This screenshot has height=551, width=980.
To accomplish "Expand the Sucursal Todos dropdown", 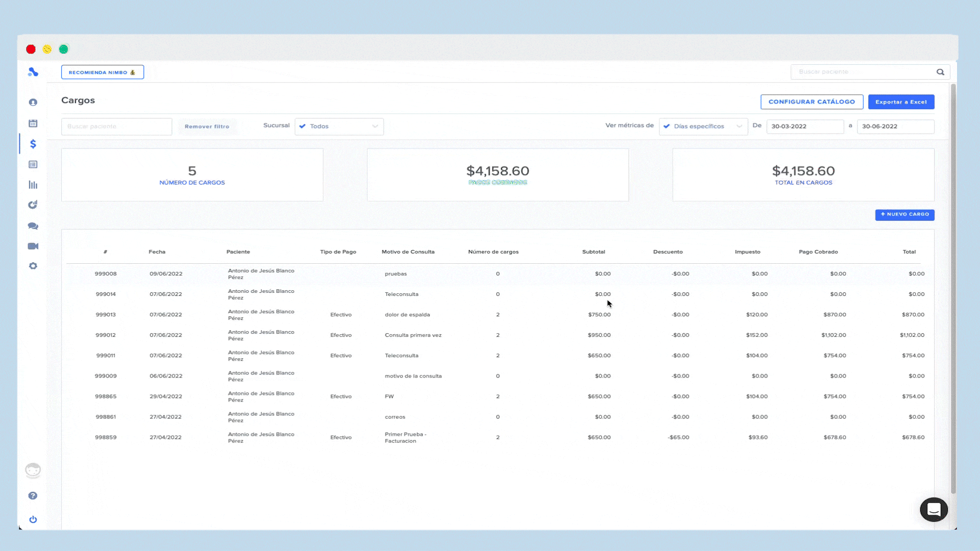I will click(339, 127).
